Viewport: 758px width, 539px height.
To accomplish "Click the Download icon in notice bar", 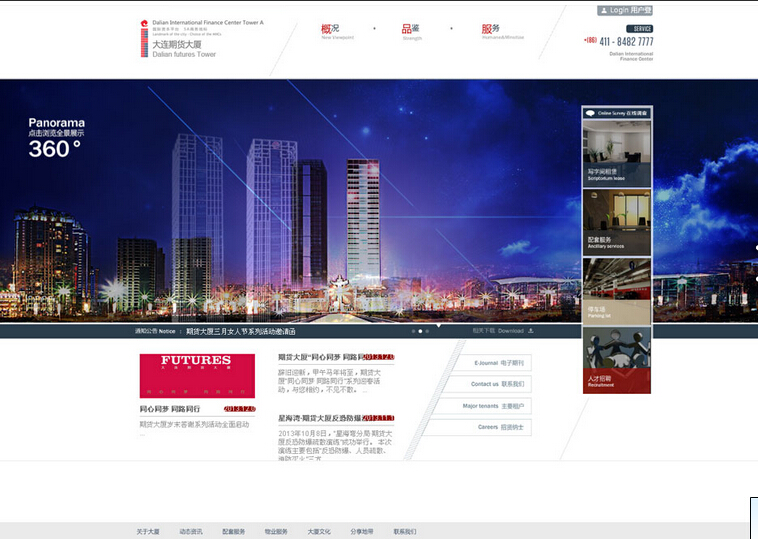I will 531,330.
